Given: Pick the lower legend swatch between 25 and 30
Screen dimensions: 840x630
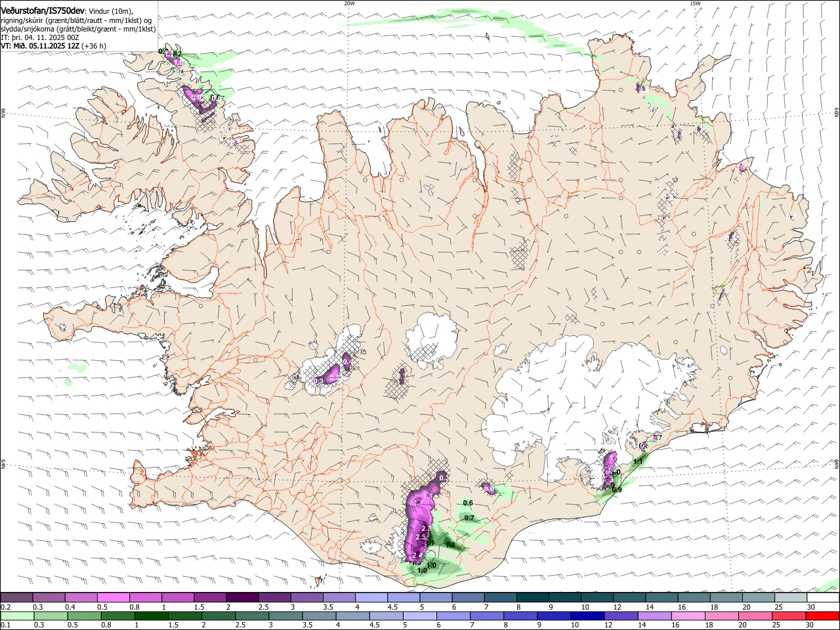Looking at the screenshot, I should coord(789,616).
